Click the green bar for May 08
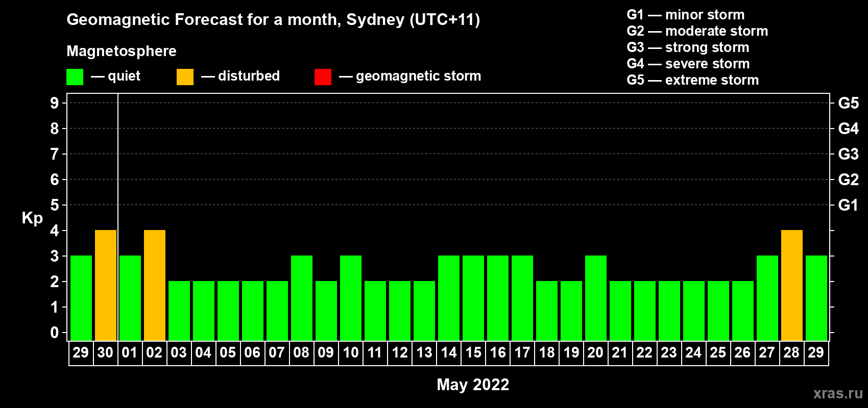 click(302, 298)
